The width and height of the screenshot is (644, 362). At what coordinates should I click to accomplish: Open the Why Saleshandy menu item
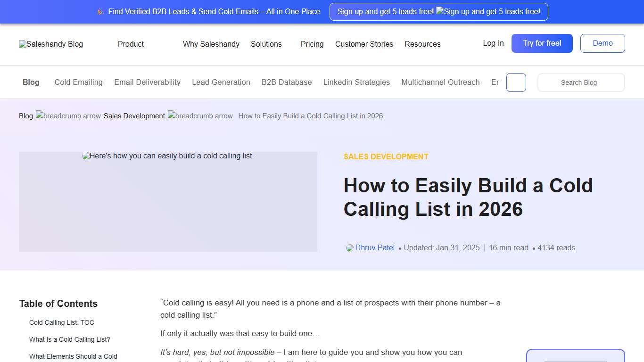pos(211,44)
